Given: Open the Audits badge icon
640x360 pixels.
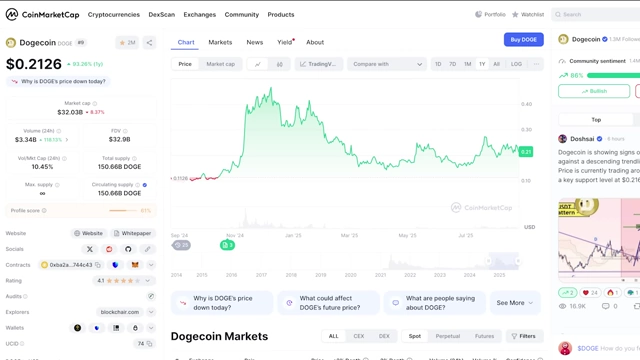Looking at the screenshot, I should [151, 296].
